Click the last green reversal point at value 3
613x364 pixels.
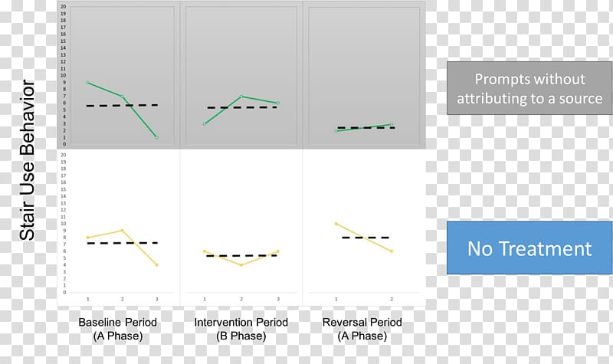pos(392,124)
